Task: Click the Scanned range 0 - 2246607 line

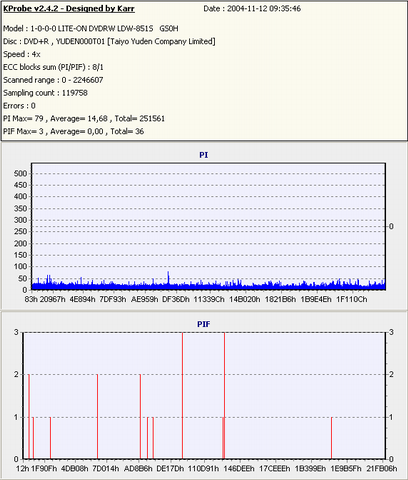Action: [x=53, y=80]
